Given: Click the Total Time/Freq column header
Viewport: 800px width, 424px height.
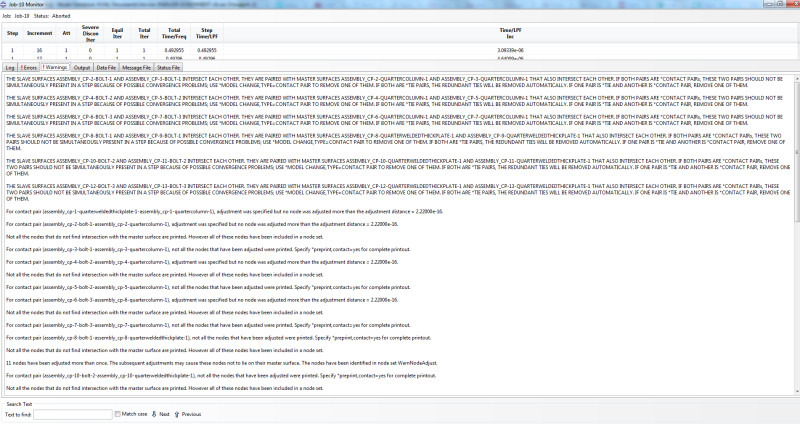Looking at the screenshot, I should click(173, 33).
